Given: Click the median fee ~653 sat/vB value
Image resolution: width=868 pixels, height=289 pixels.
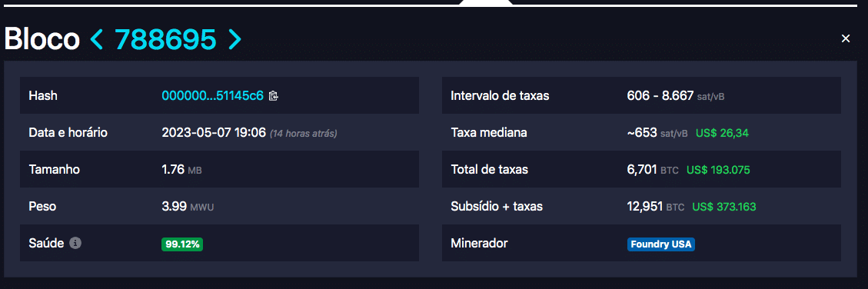Looking at the screenshot, I should tap(657, 133).
